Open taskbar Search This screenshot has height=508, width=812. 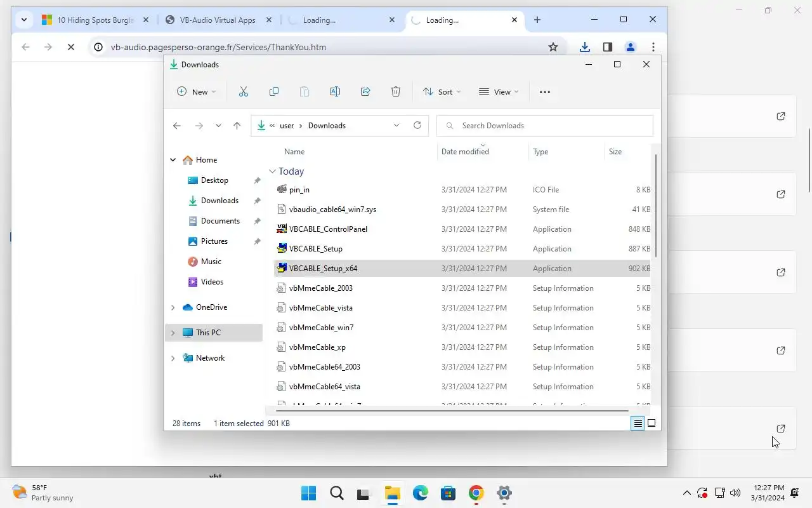337,493
